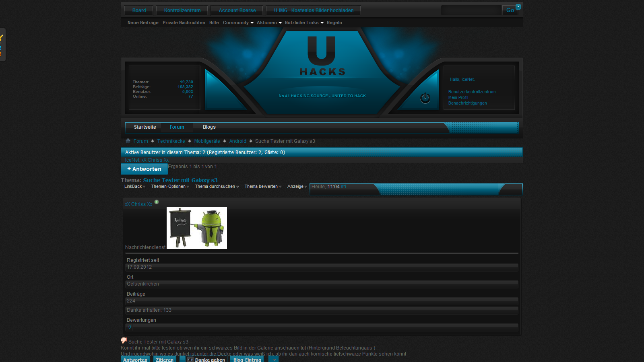Click the Benutzer count 5,003

pyautogui.click(x=188, y=92)
